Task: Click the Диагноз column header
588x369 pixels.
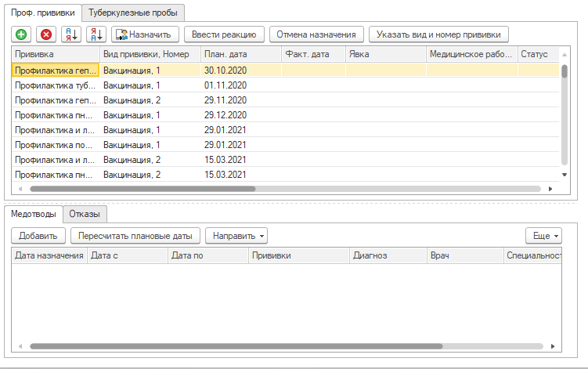Action: click(387, 255)
